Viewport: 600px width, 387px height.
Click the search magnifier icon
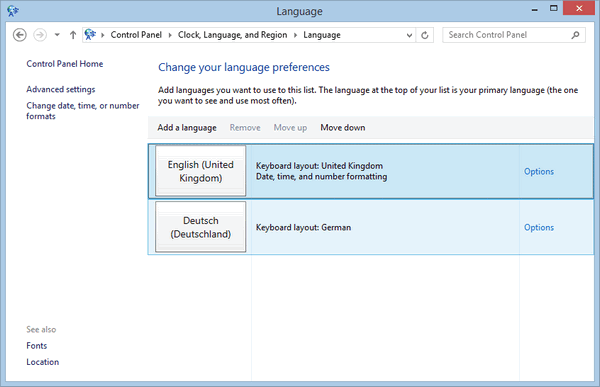tap(575, 35)
